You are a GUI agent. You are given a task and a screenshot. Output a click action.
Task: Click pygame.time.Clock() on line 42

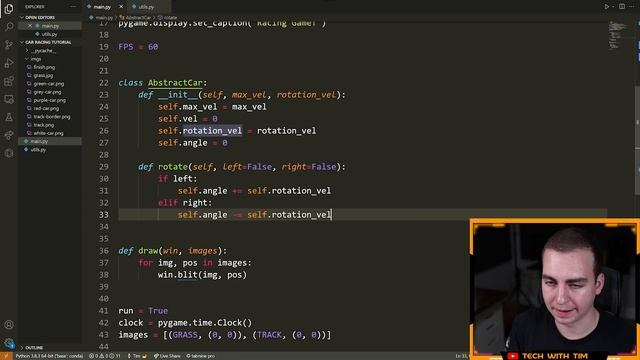[x=205, y=323]
